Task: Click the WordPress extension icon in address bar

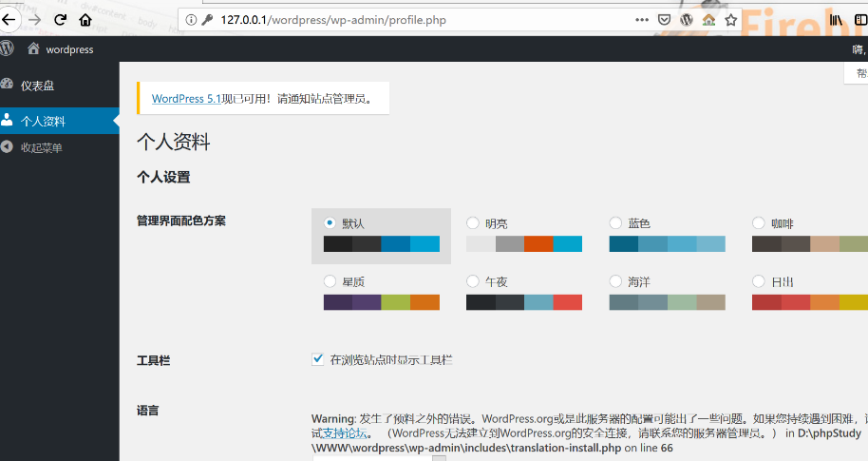Action: coord(687,20)
